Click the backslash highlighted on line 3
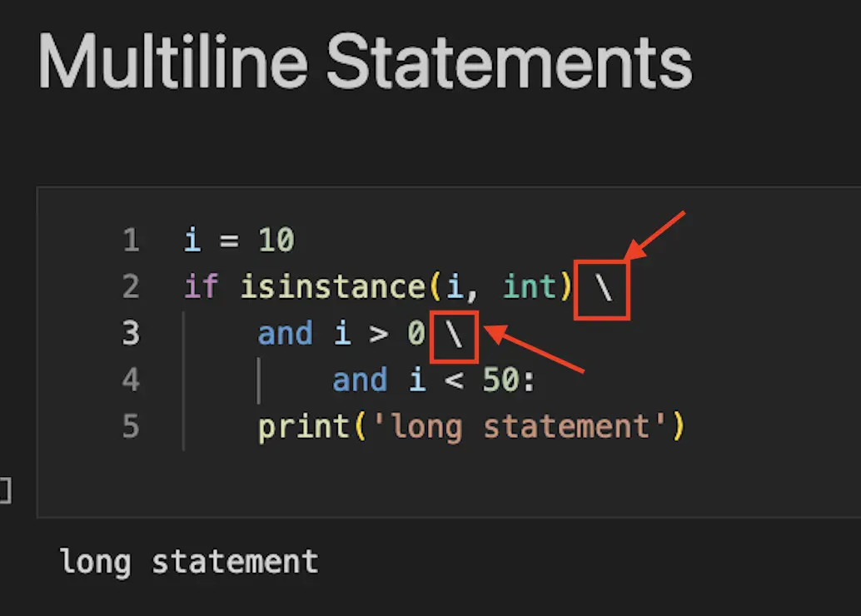 [454, 335]
